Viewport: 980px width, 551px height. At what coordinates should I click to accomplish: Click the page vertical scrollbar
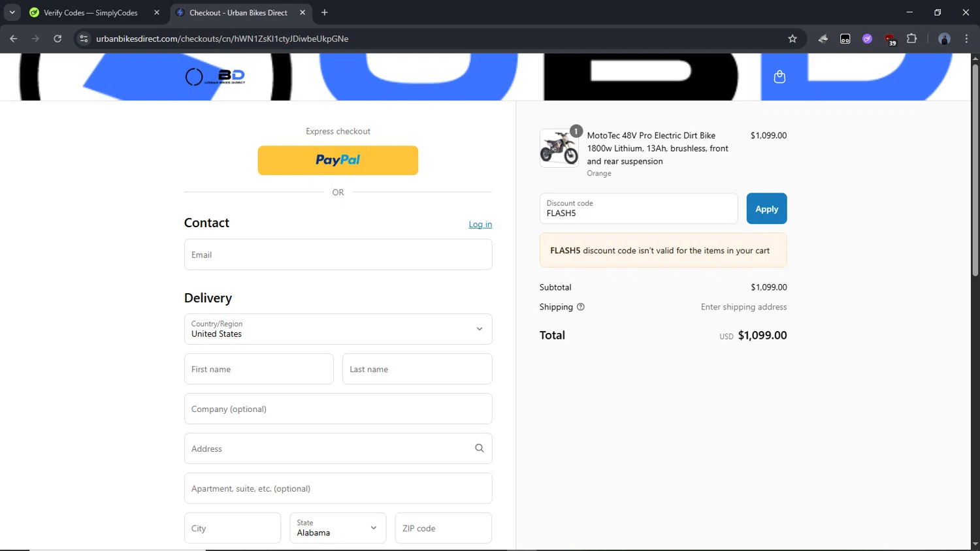[975, 170]
